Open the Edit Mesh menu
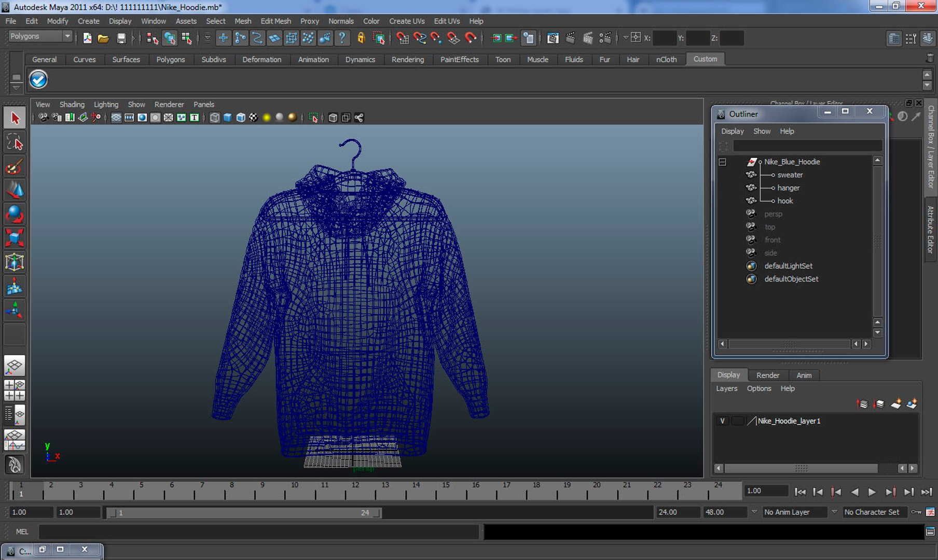This screenshot has width=938, height=560. (x=275, y=21)
